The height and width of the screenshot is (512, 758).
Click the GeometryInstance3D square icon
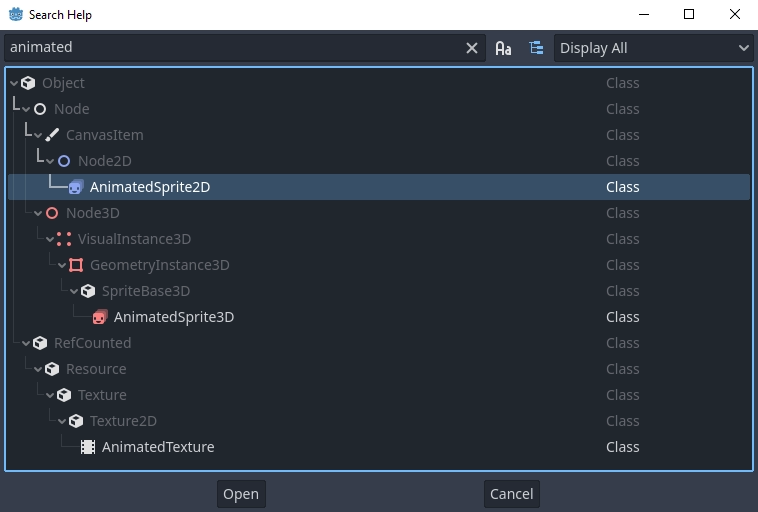76,265
